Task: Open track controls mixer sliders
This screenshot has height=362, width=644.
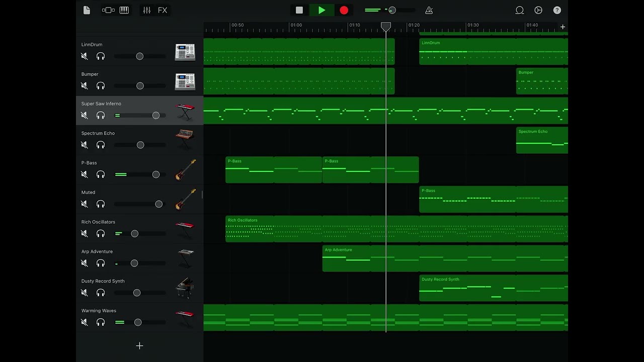Action: [147, 10]
